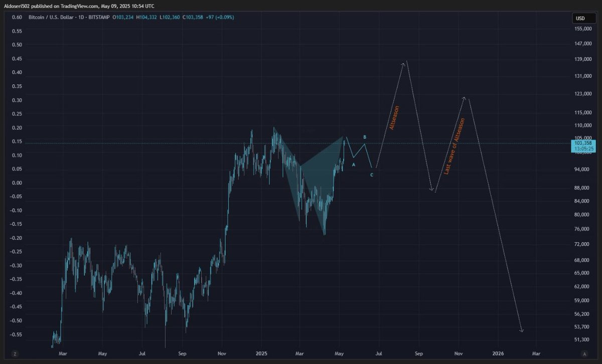Select the Last wave of Altseason annotation
The height and width of the screenshot is (364, 602).
455,146
